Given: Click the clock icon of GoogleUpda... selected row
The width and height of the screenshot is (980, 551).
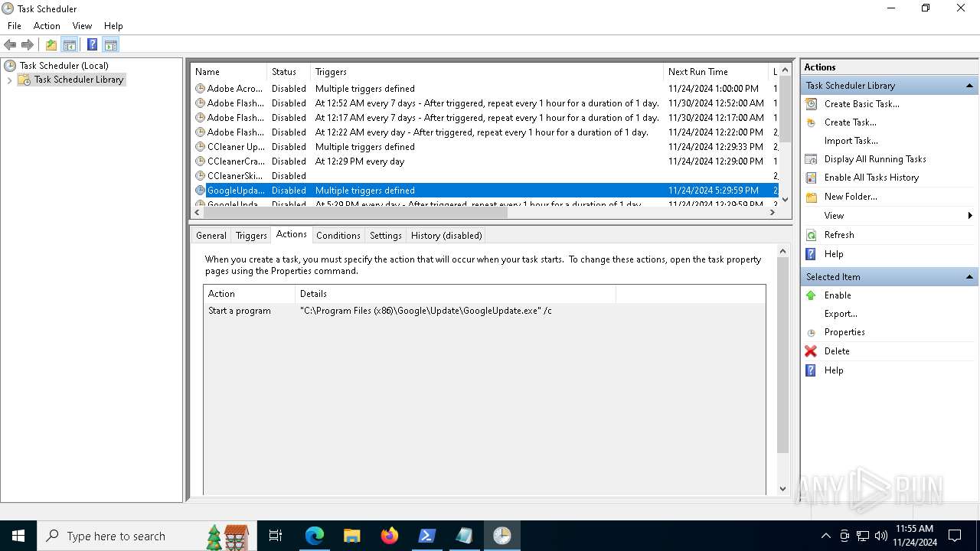Looking at the screenshot, I should [201, 191].
